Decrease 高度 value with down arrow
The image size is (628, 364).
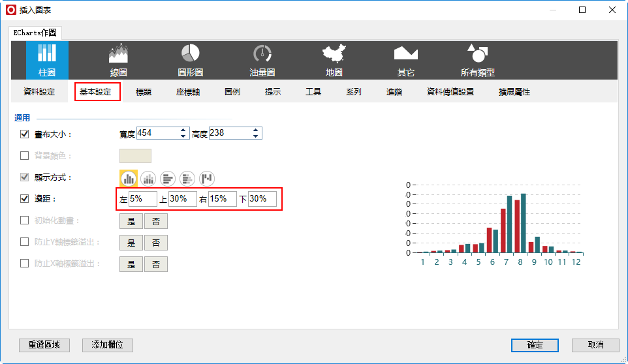click(255, 136)
